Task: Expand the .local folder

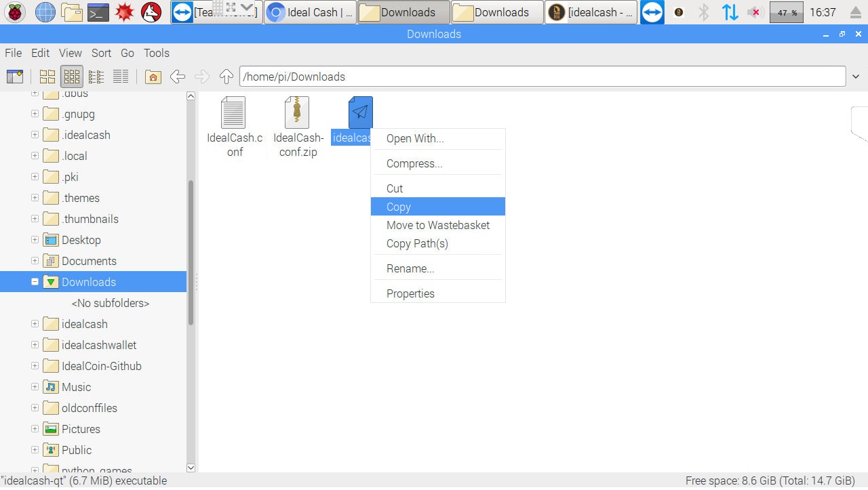Action: [35, 156]
